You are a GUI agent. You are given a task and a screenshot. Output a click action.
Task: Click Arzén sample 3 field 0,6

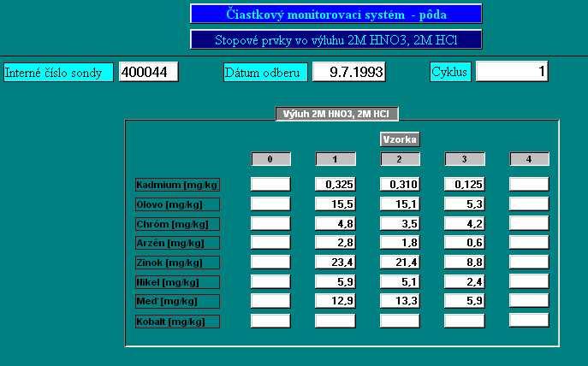(464, 242)
